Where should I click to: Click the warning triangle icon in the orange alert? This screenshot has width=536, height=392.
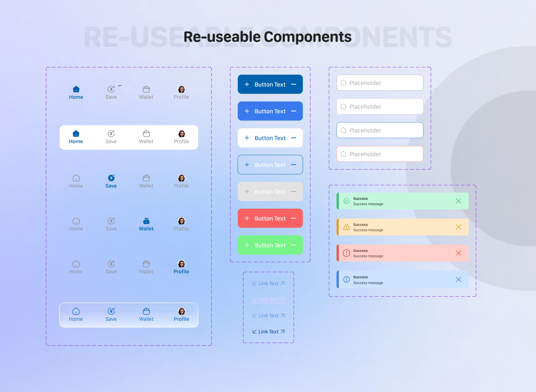pos(346,227)
